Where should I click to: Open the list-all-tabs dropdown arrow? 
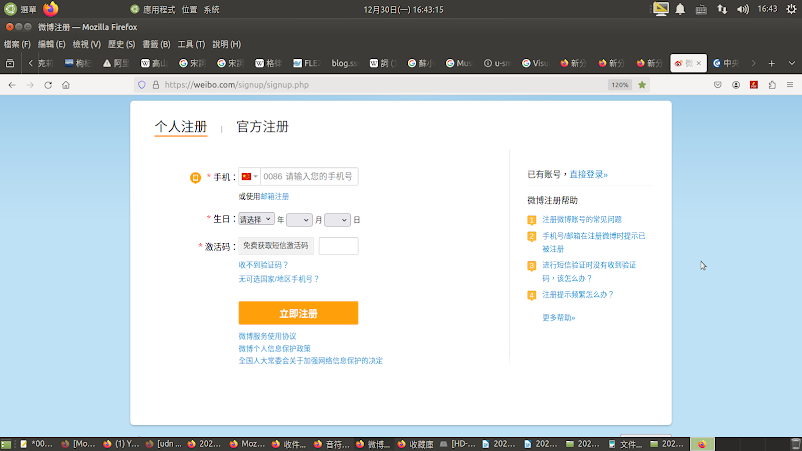792,63
